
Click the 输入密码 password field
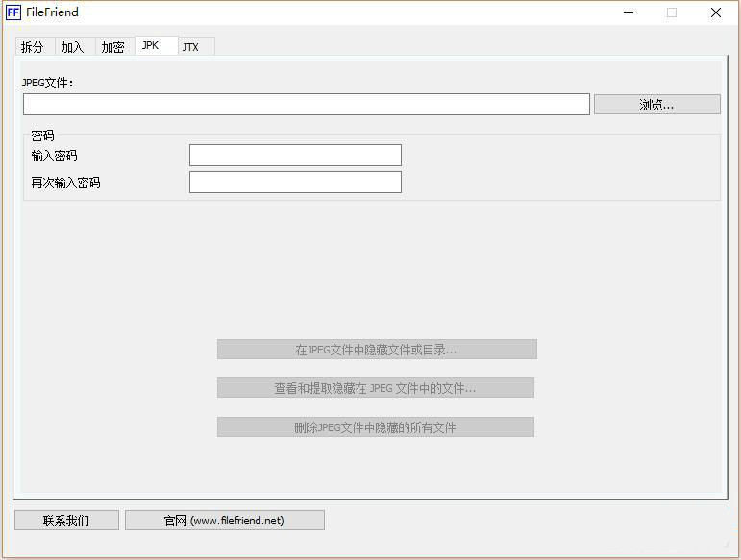point(295,156)
